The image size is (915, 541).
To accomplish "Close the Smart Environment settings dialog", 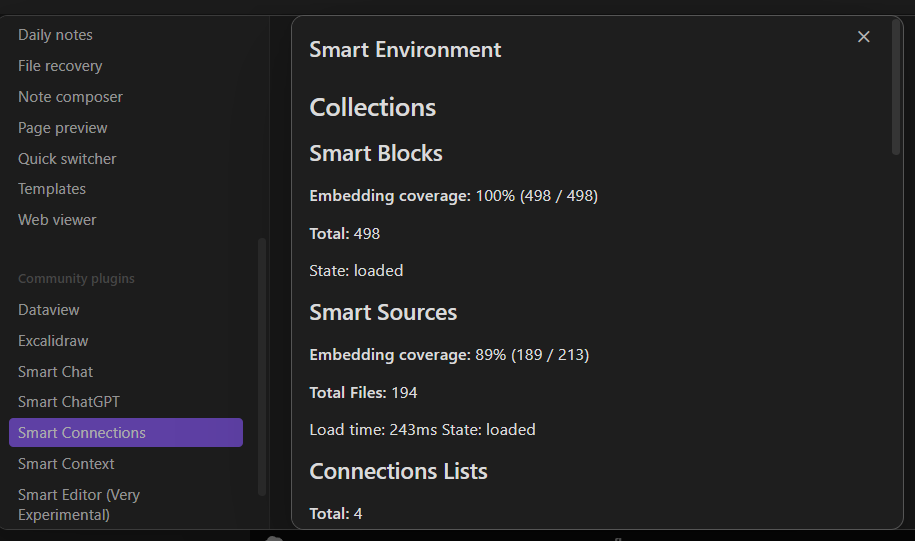I will point(864,37).
